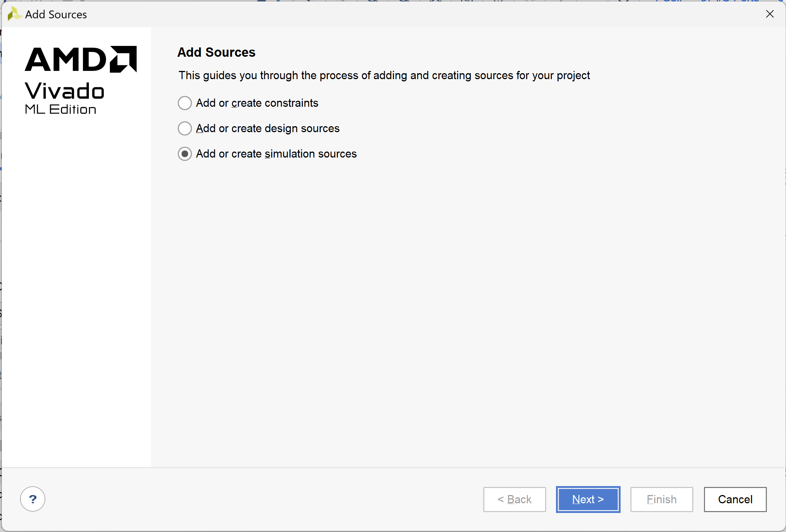This screenshot has height=532, width=786.
Task: Click the greyed-out Finish button
Action: (661, 499)
